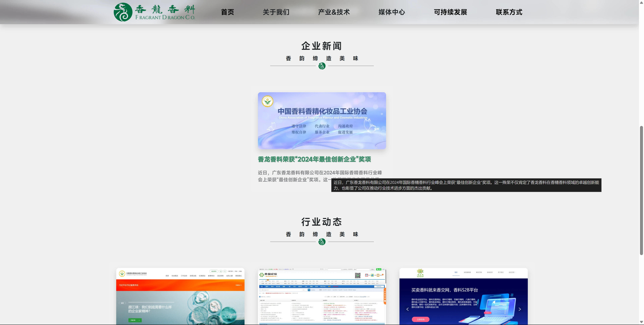Click the browser scrollbar down arrow
The height and width of the screenshot is (325, 644).
pyautogui.click(x=641, y=322)
